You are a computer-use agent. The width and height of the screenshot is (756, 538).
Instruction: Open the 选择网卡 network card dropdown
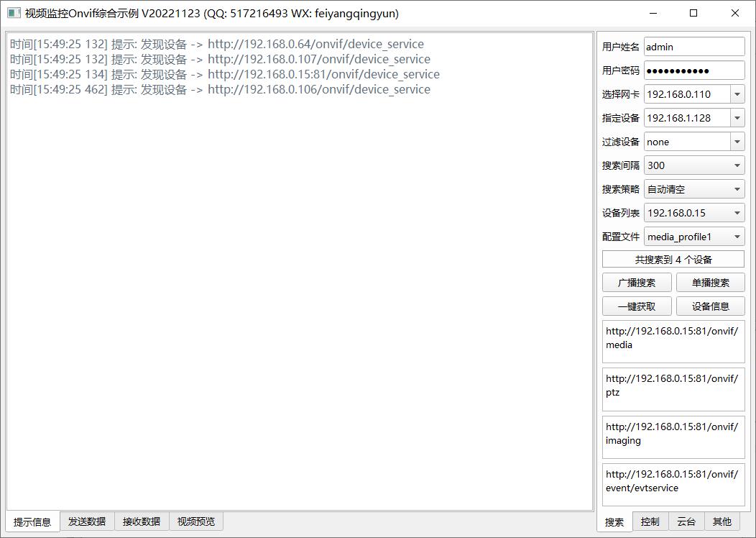point(737,94)
